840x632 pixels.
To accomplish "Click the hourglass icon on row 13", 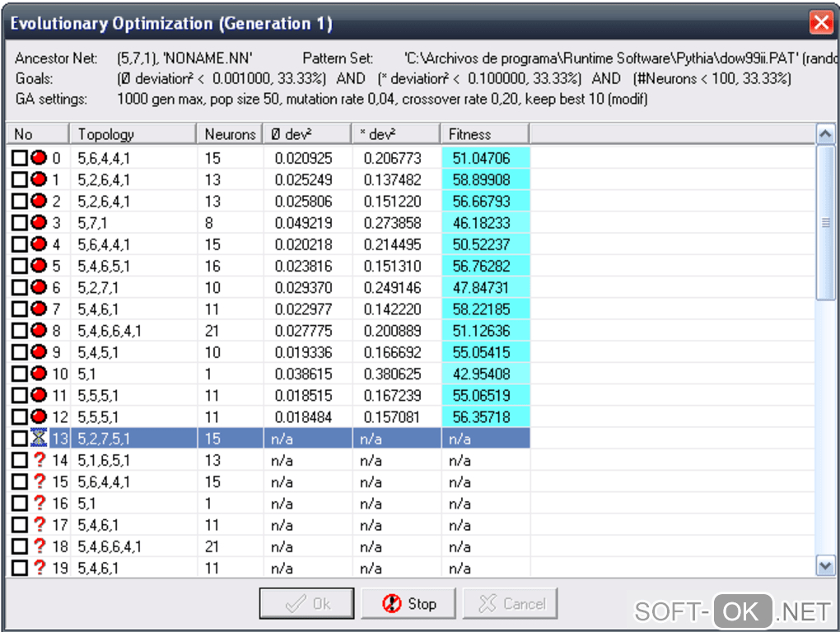I will pos(39,439).
